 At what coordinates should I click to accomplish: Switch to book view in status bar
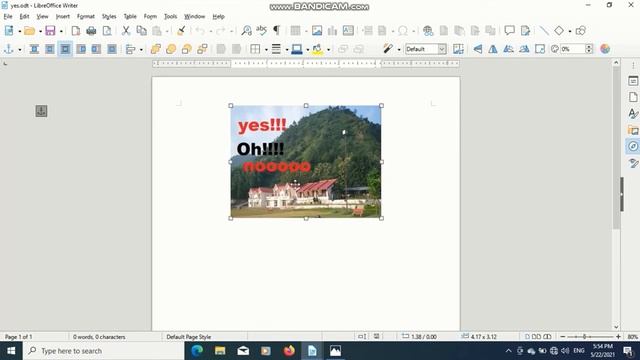(x=547, y=337)
